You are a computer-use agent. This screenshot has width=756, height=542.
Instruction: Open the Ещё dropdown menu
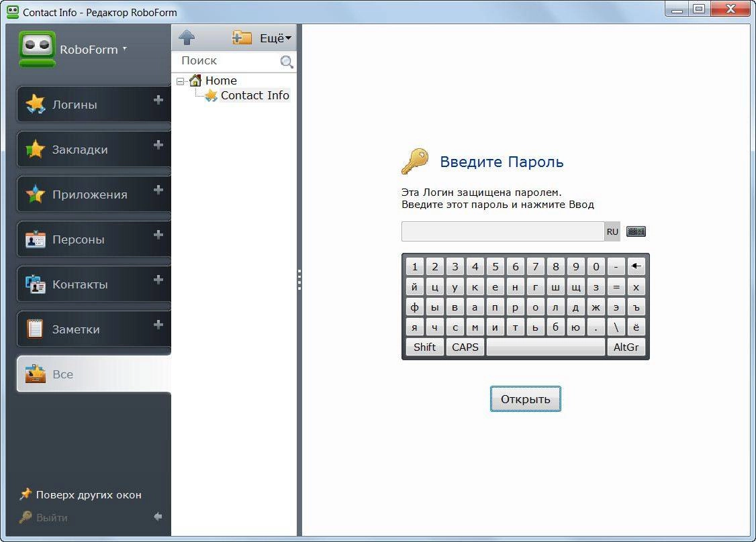[275, 38]
